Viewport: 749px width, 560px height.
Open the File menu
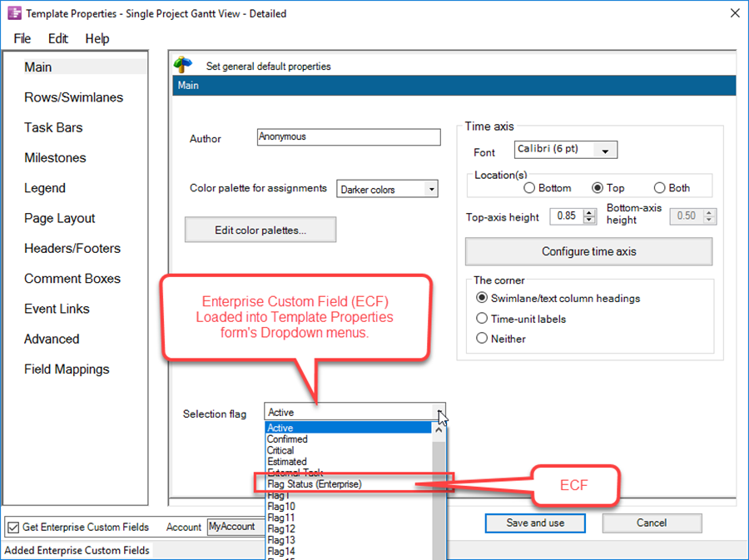click(22, 38)
